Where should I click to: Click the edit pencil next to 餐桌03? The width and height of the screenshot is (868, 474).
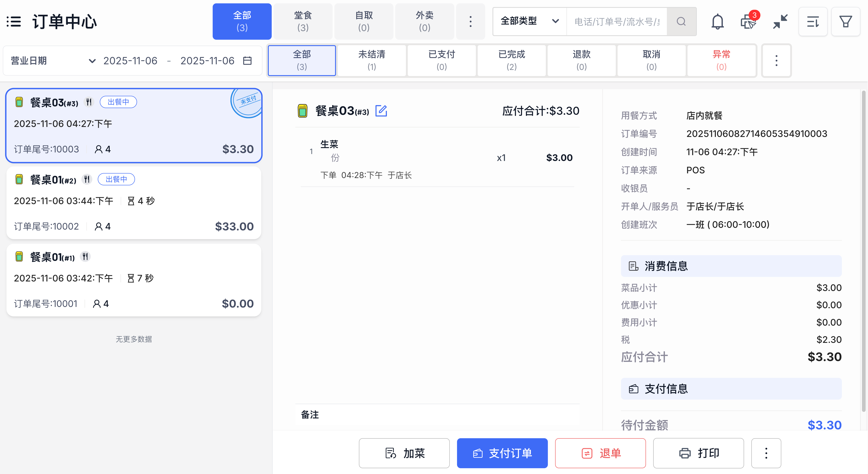click(381, 111)
